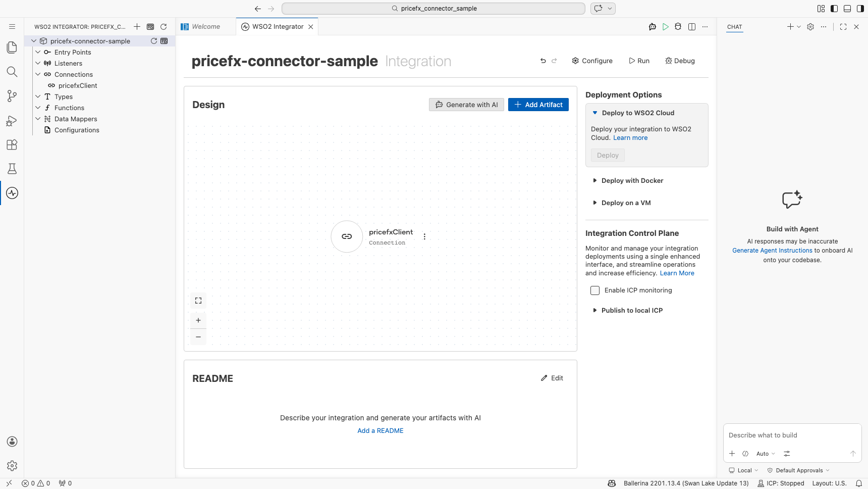
Task: Open the Default Approvals dropdown
Action: (798, 470)
